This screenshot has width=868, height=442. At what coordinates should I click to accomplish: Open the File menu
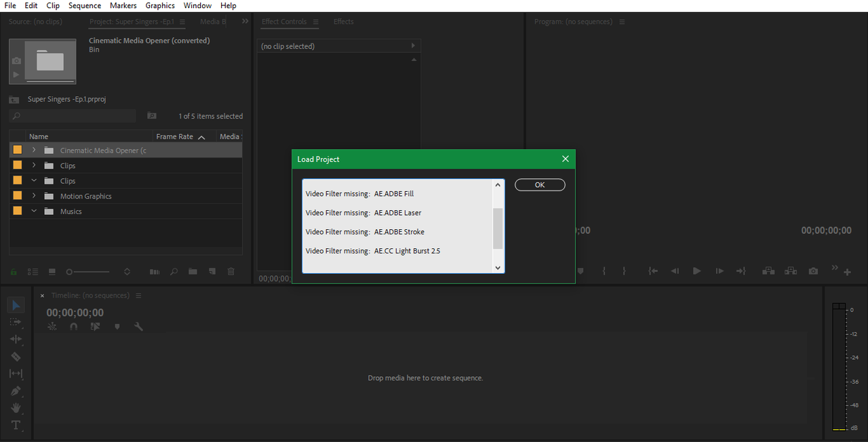pyautogui.click(x=10, y=5)
